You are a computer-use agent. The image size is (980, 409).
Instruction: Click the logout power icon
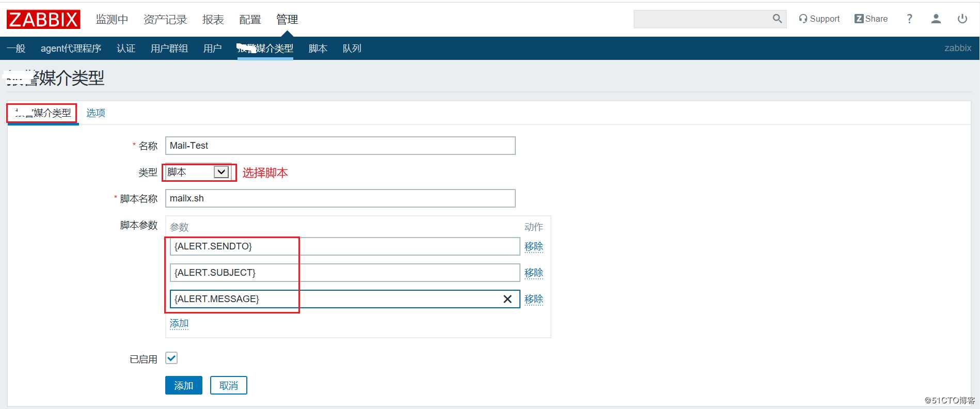point(962,19)
